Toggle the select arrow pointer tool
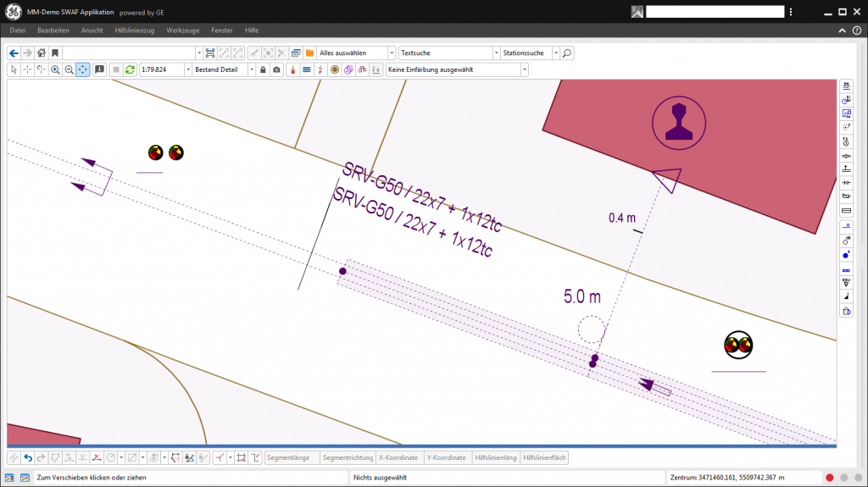868x487 pixels. click(x=14, y=69)
